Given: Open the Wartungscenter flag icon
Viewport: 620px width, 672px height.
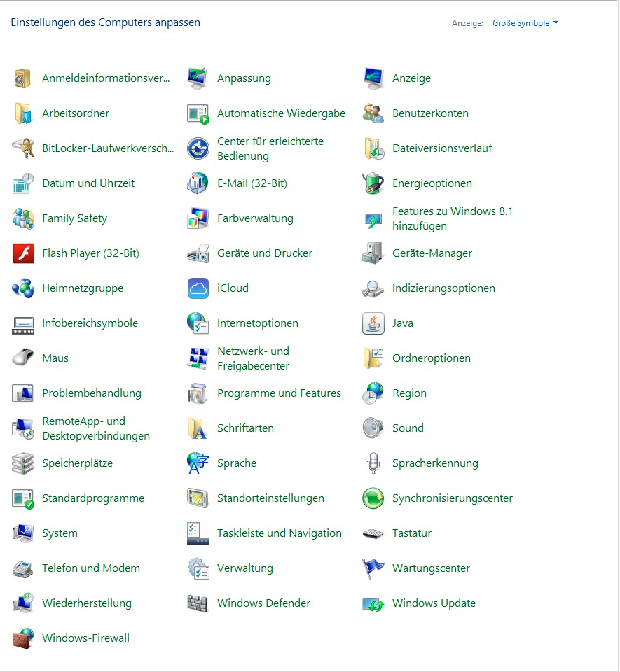Looking at the screenshot, I should 373,568.
